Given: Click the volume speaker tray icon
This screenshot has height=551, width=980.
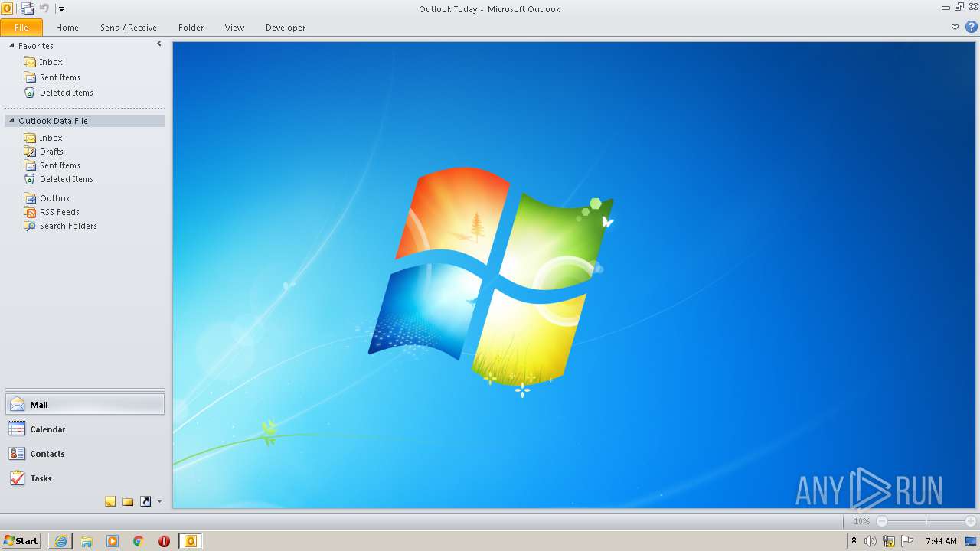Looking at the screenshot, I should pos(871,541).
